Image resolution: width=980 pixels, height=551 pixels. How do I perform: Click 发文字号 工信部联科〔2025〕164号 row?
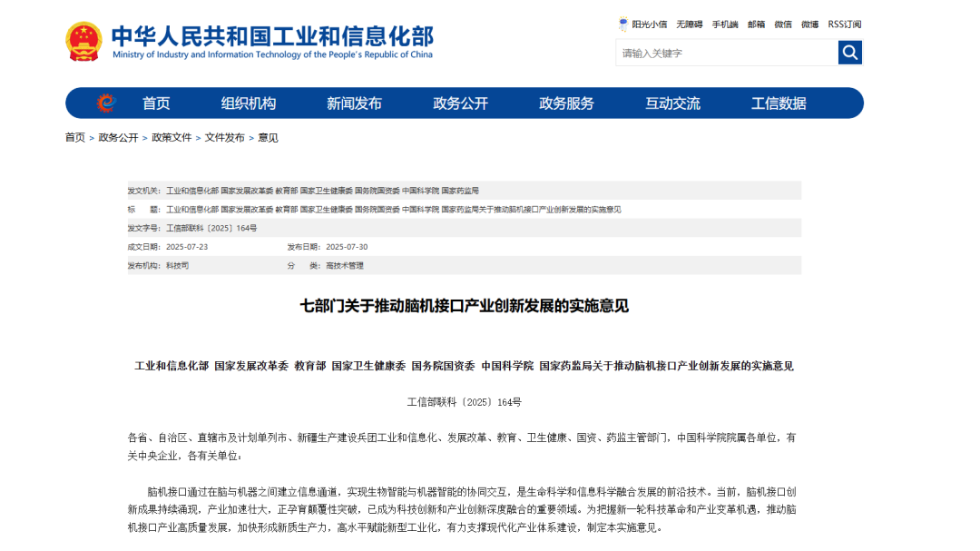(x=465, y=228)
